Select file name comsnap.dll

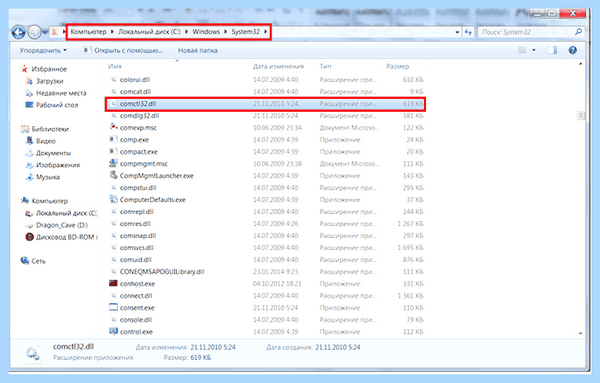point(138,236)
